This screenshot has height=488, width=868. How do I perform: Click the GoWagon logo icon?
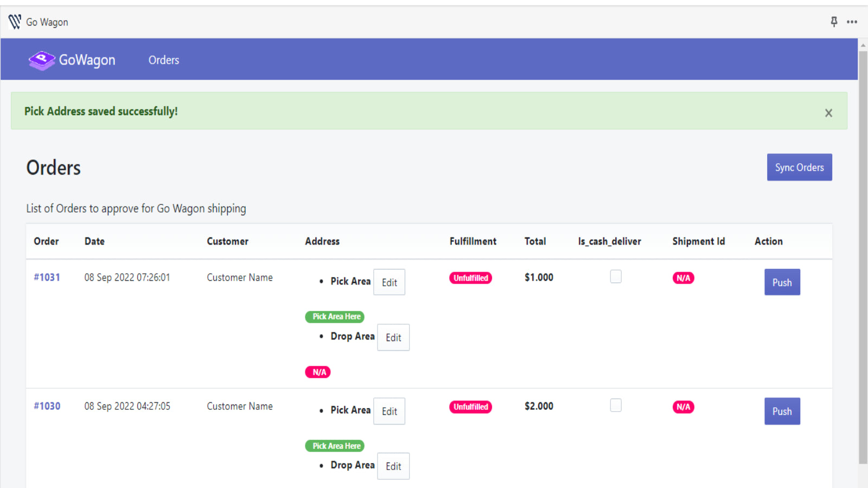(42, 60)
